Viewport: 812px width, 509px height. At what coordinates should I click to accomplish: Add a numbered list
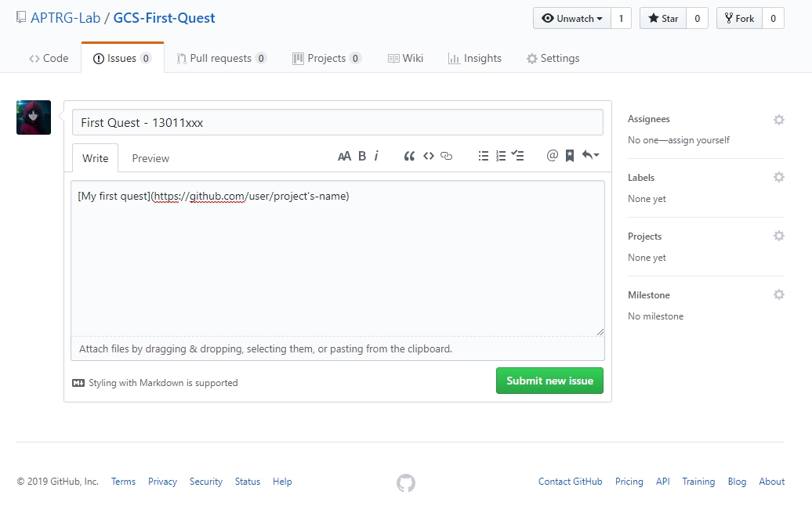[501, 156]
